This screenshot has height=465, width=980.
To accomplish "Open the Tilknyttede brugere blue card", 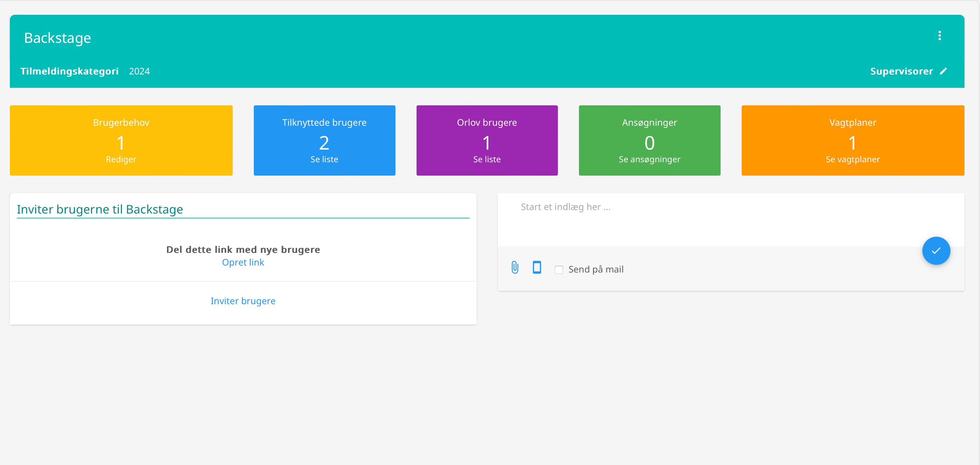I will (x=324, y=140).
